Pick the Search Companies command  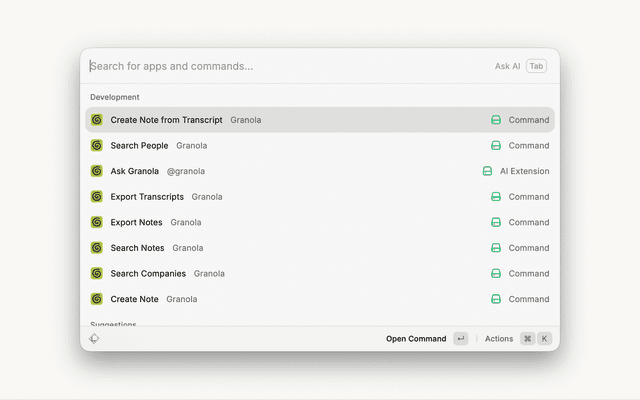click(148, 274)
